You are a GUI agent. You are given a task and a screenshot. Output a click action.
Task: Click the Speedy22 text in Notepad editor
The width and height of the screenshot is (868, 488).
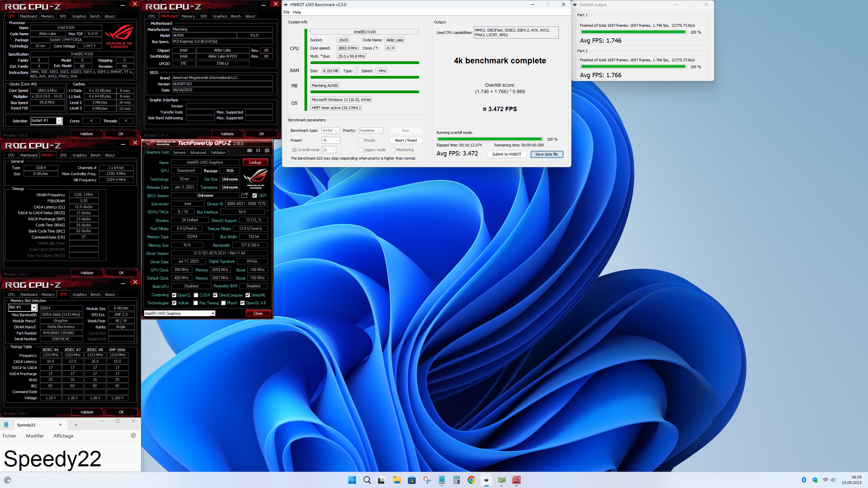(x=53, y=459)
